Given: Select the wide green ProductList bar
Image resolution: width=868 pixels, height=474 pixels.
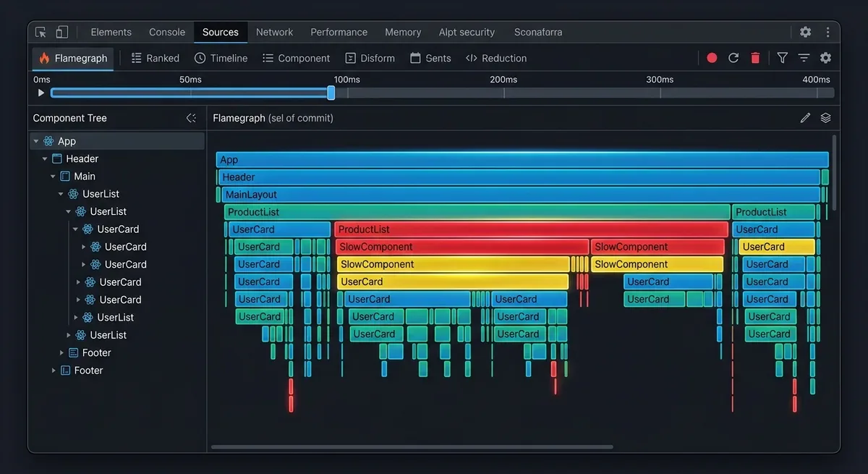Looking at the screenshot, I should (x=477, y=212).
